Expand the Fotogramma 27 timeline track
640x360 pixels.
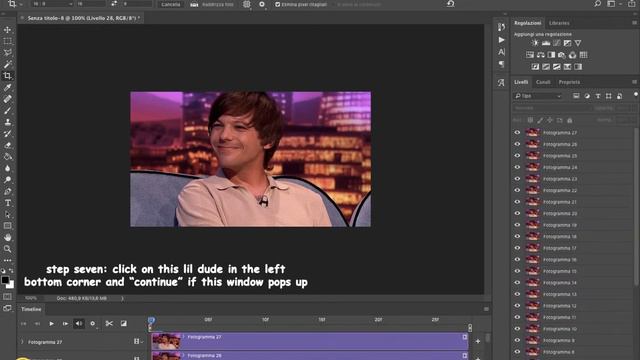coord(22,342)
